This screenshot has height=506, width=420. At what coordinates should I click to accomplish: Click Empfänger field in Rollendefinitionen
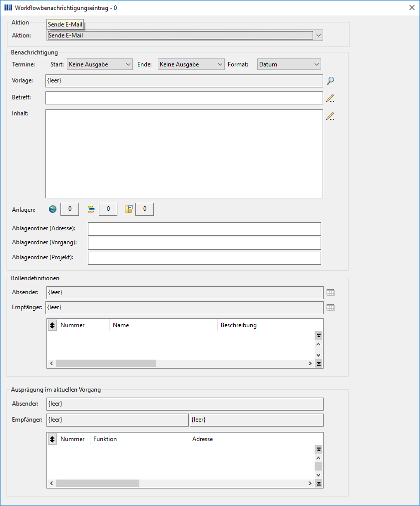(x=185, y=308)
